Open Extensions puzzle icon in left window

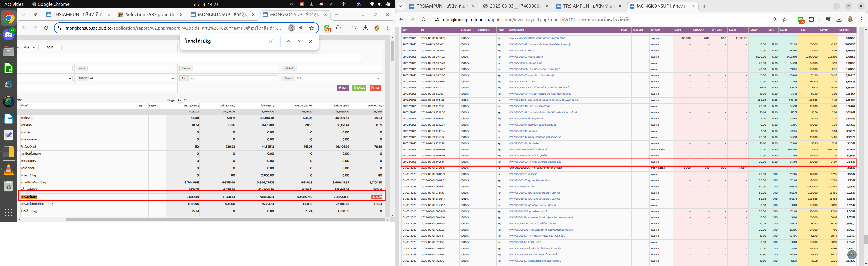(x=338, y=28)
